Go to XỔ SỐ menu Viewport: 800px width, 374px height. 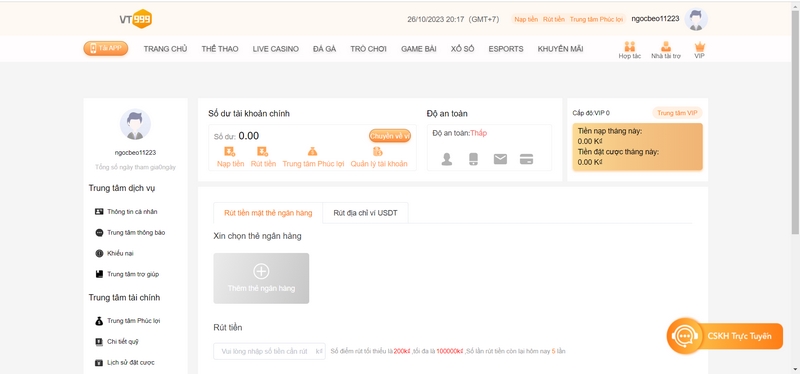point(462,49)
